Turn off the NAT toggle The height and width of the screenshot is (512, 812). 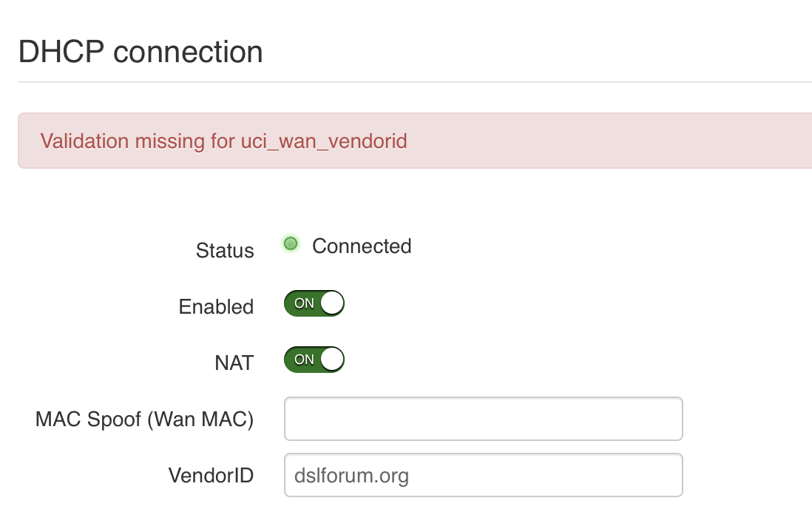(314, 360)
